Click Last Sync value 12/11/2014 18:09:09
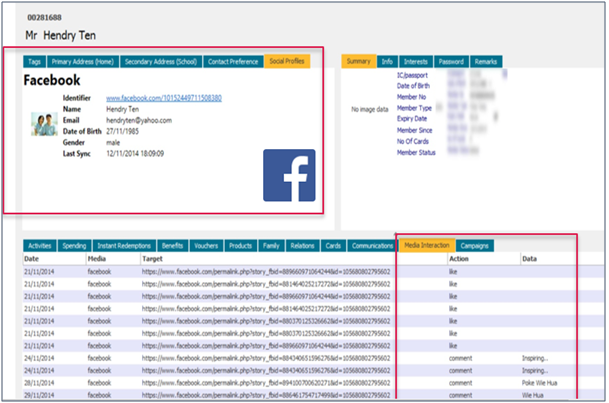 (x=135, y=153)
